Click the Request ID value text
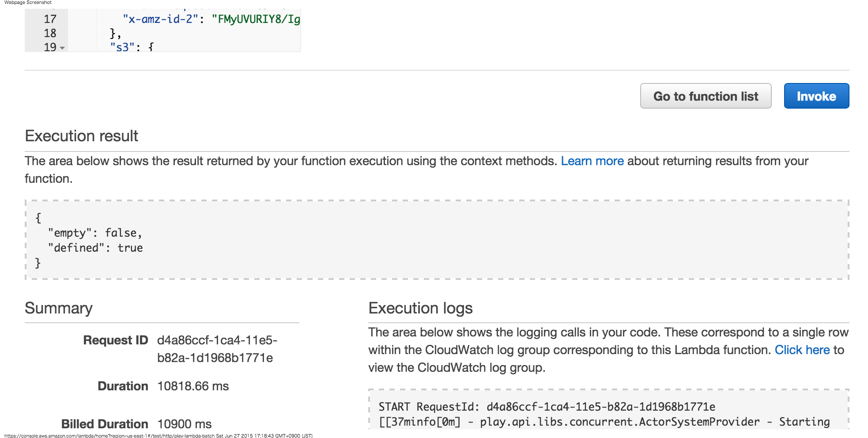The height and width of the screenshot is (438, 868). tap(217, 349)
